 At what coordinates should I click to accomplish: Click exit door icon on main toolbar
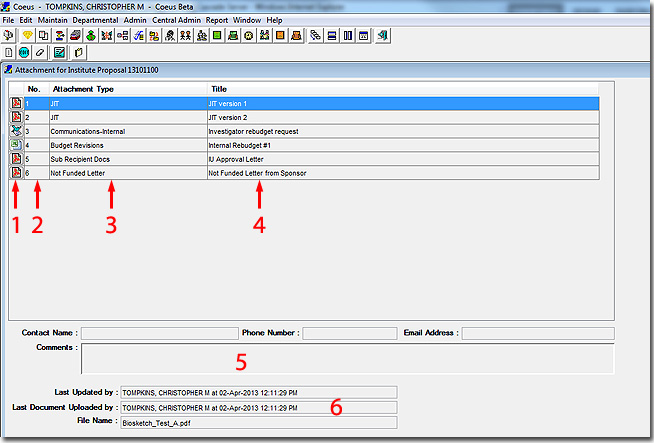click(x=384, y=36)
